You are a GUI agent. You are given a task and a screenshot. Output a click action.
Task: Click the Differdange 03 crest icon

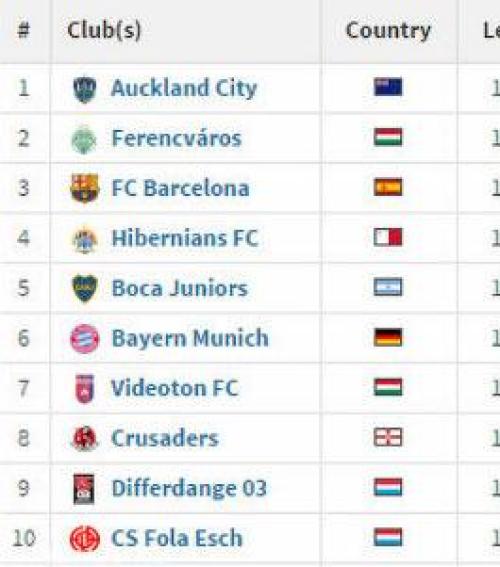tap(84, 489)
